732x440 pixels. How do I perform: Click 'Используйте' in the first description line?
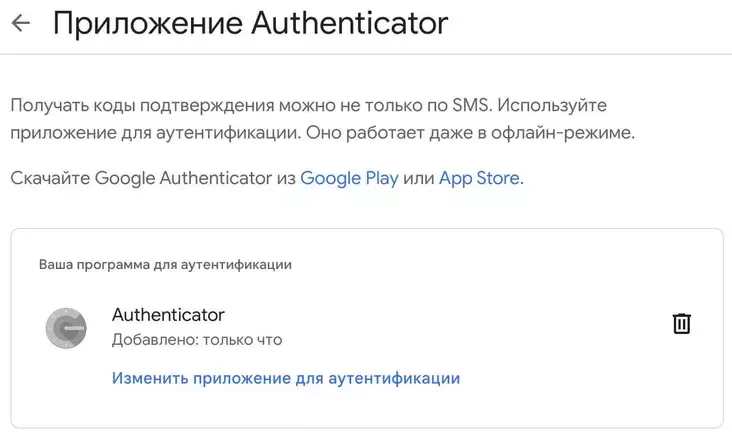click(x=555, y=106)
